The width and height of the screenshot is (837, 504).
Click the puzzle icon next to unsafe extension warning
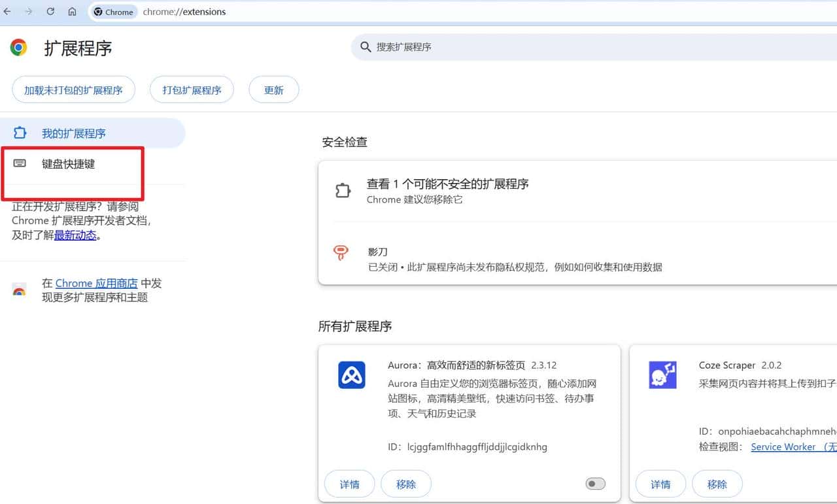[x=343, y=190]
